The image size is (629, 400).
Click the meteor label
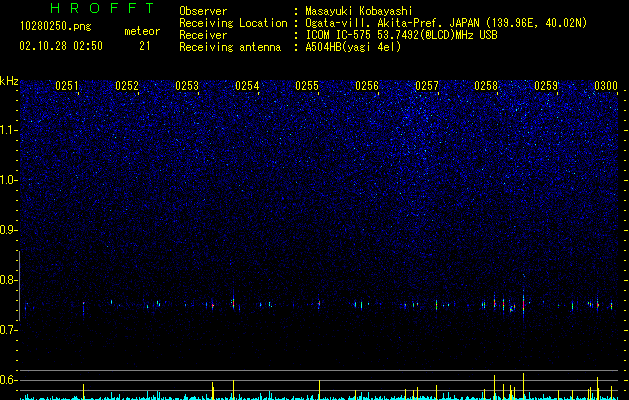pos(142,31)
